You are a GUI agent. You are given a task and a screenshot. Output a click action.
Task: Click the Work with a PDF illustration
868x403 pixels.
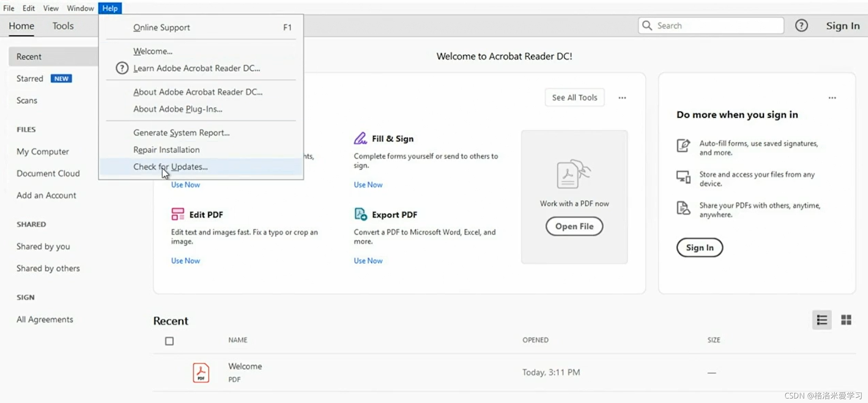pyautogui.click(x=574, y=174)
